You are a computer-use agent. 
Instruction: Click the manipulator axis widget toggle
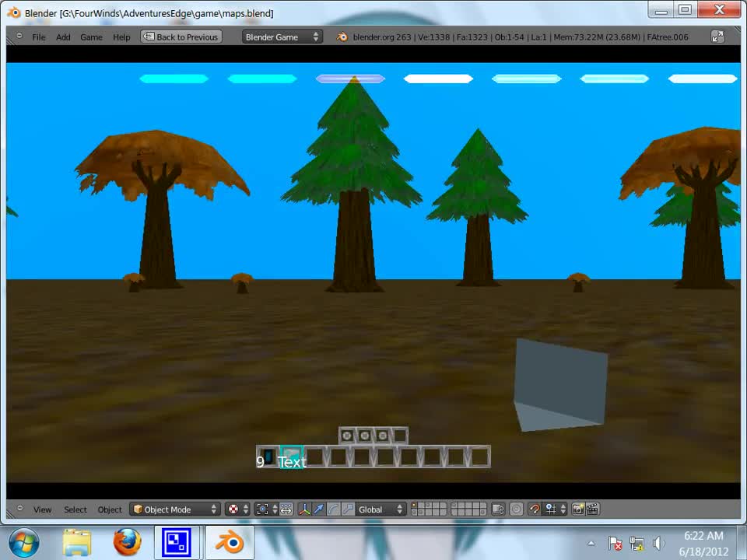coord(305,509)
